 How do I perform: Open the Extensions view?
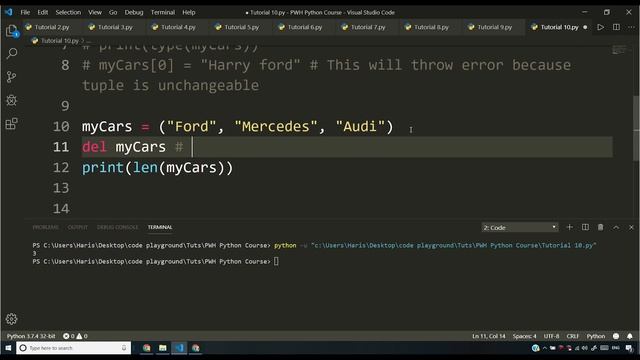point(11,123)
